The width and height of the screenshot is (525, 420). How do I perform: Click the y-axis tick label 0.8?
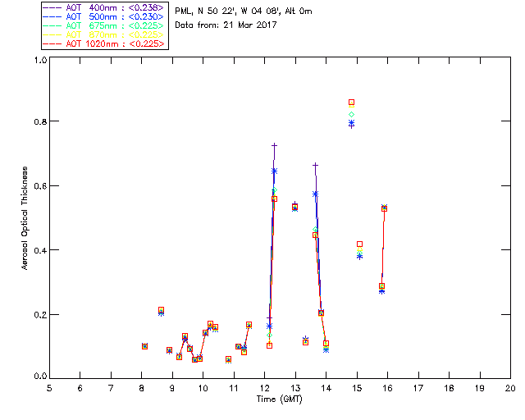pyautogui.click(x=40, y=121)
